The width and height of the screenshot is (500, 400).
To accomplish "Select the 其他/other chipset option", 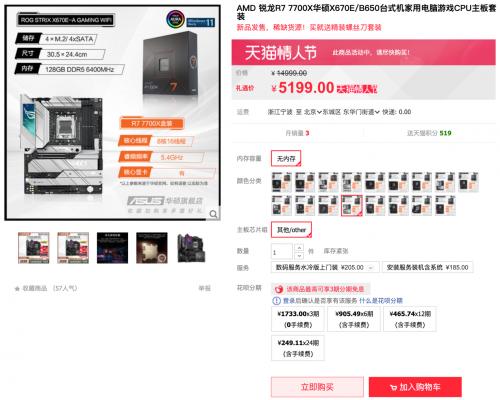I will pyautogui.click(x=291, y=230).
